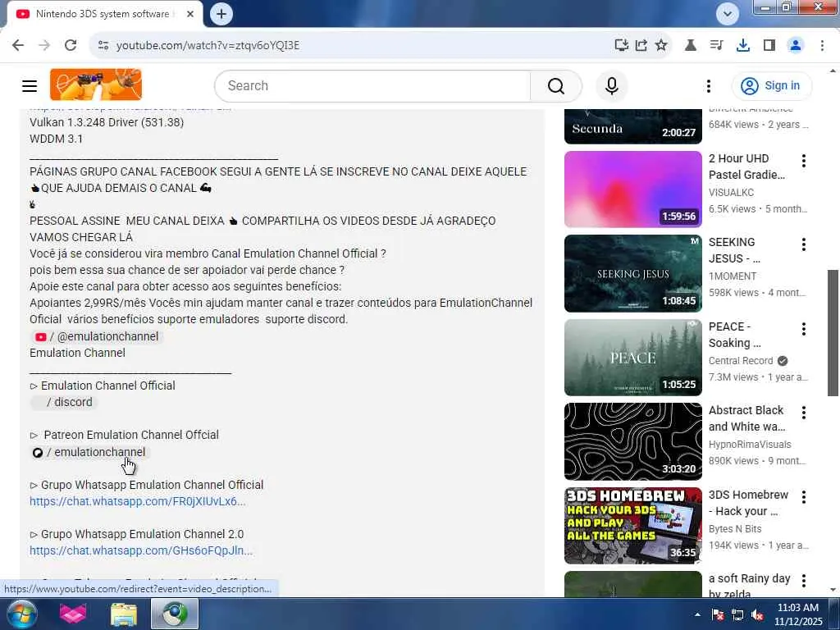Open the clock showing 11:03 AM
The image size is (840, 630).
tap(798, 614)
